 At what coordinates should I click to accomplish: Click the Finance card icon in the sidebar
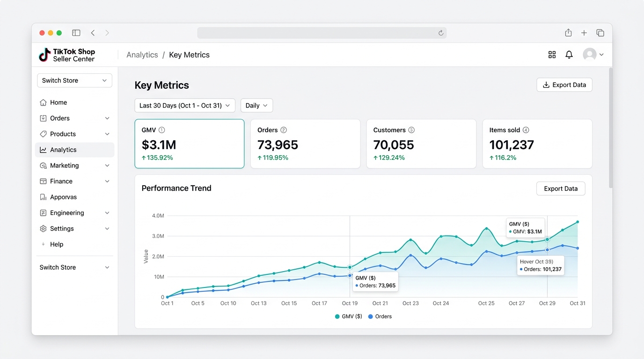pyautogui.click(x=43, y=181)
